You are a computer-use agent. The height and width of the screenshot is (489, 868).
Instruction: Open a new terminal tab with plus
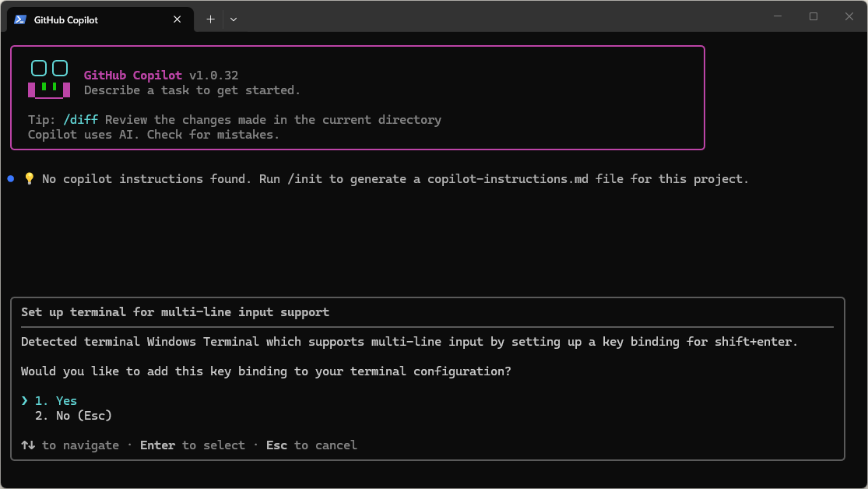(210, 19)
